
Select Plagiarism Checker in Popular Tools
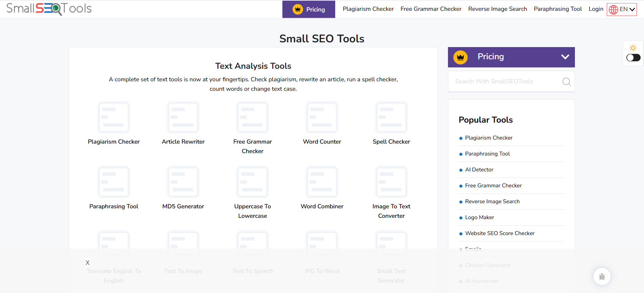489,138
